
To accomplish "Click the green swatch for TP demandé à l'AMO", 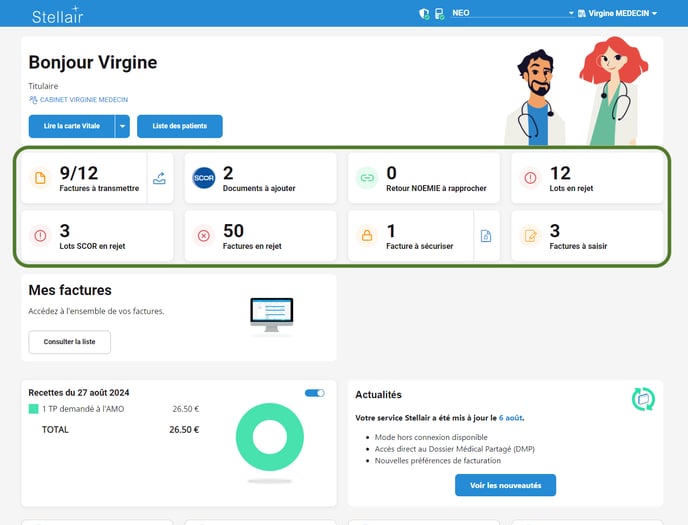I will pyautogui.click(x=33, y=409).
